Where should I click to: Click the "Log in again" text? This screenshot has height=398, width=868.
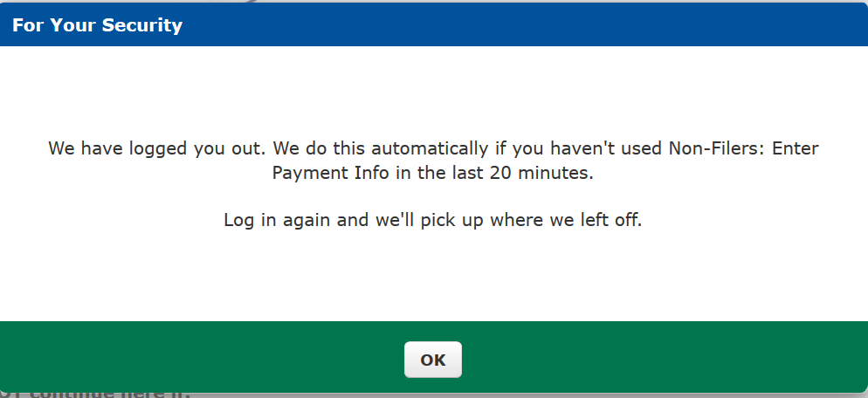[278, 220]
